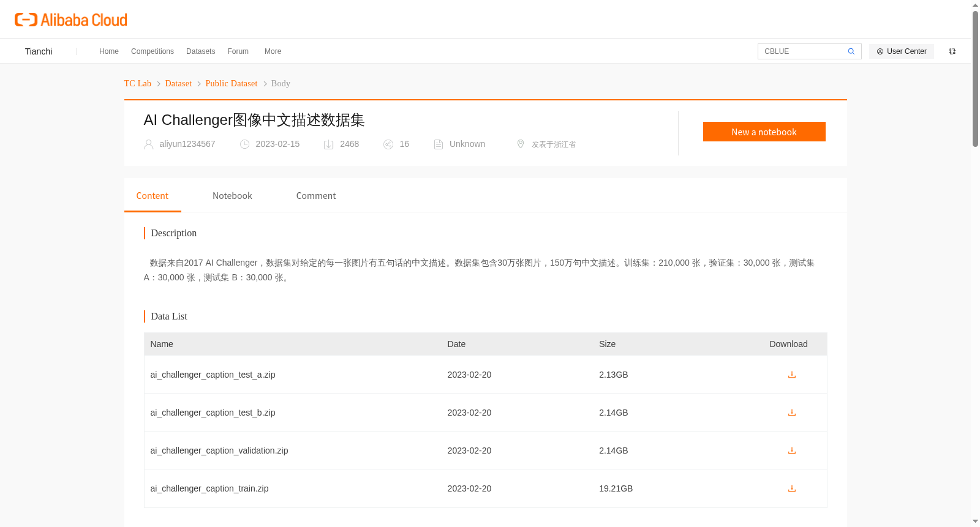Click the 2.13GB size cell

pyautogui.click(x=614, y=375)
